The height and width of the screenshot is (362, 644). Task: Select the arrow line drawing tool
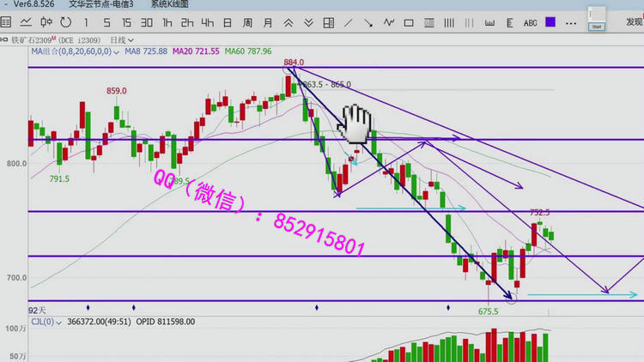(x=368, y=22)
